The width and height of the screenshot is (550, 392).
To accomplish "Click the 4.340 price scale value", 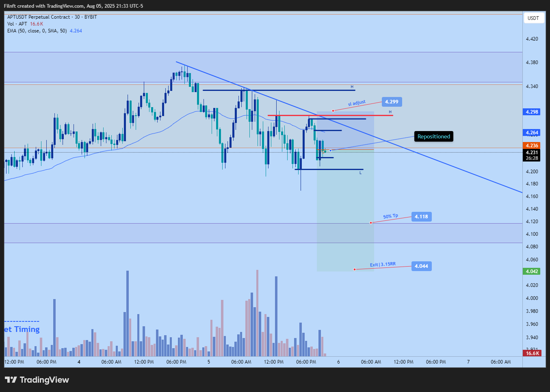I will click(532, 86).
